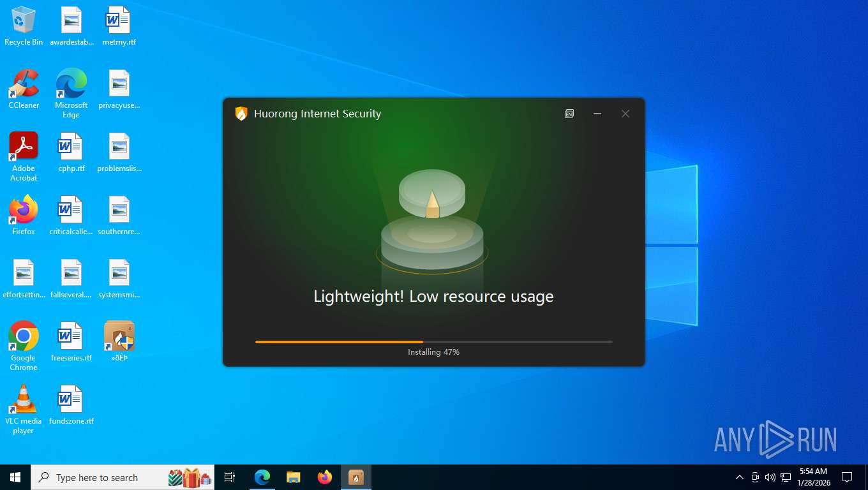868x490 pixels.
Task: Click the Huorong installer taskbar button
Action: tap(356, 477)
